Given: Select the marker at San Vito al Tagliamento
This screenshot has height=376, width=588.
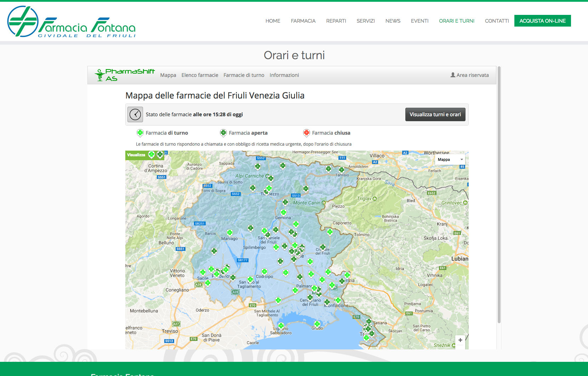Looking at the screenshot, I should (x=250, y=279).
